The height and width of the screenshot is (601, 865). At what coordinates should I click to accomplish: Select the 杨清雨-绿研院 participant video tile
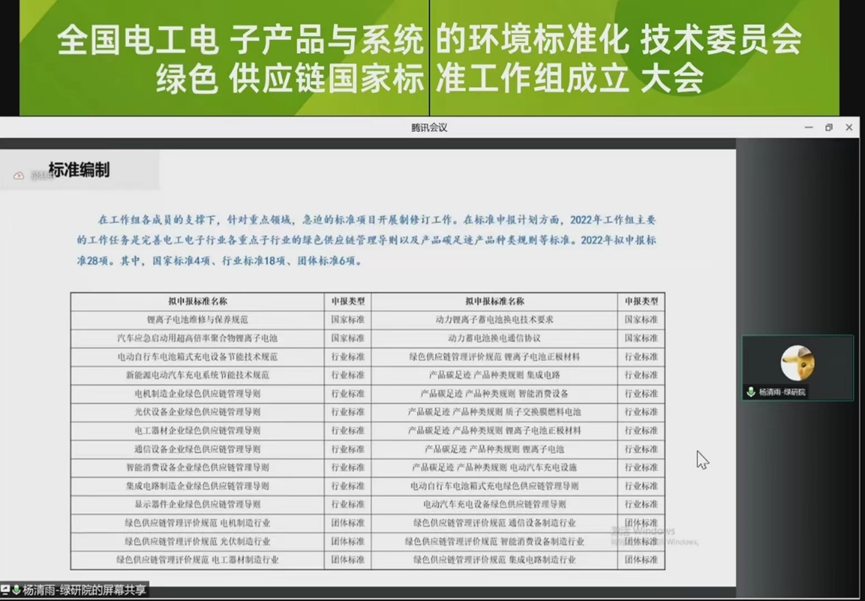(x=797, y=367)
